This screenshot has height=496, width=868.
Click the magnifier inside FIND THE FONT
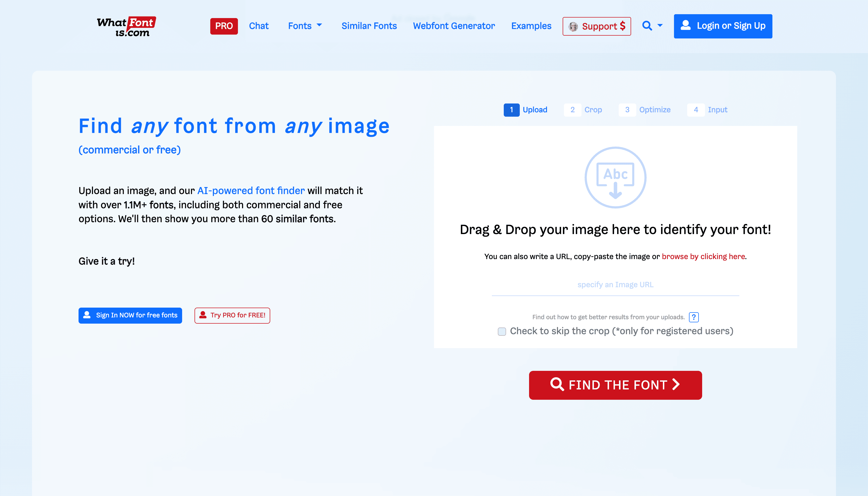coord(557,385)
